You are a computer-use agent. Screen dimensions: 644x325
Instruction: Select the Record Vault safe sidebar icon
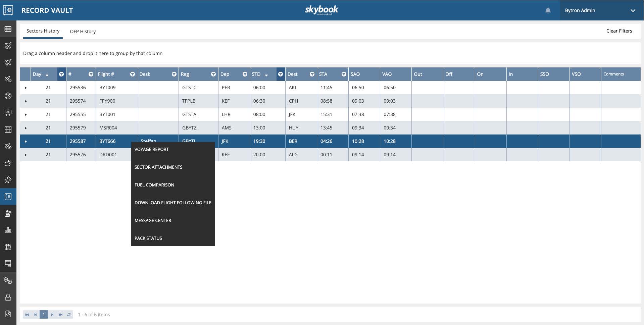click(x=8, y=197)
